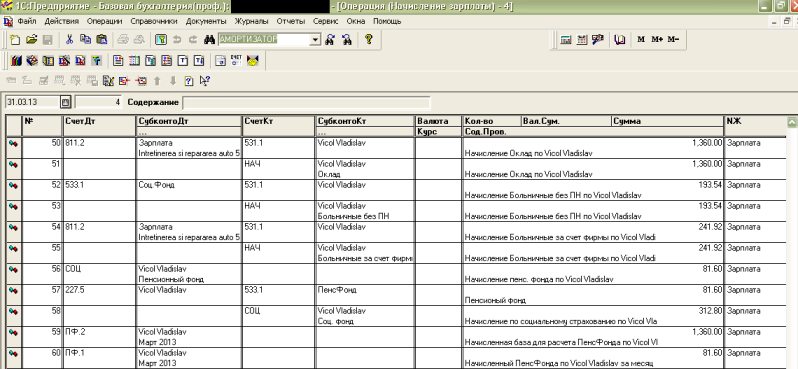
Task: Open the Помощь menu
Action: click(387, 21)
